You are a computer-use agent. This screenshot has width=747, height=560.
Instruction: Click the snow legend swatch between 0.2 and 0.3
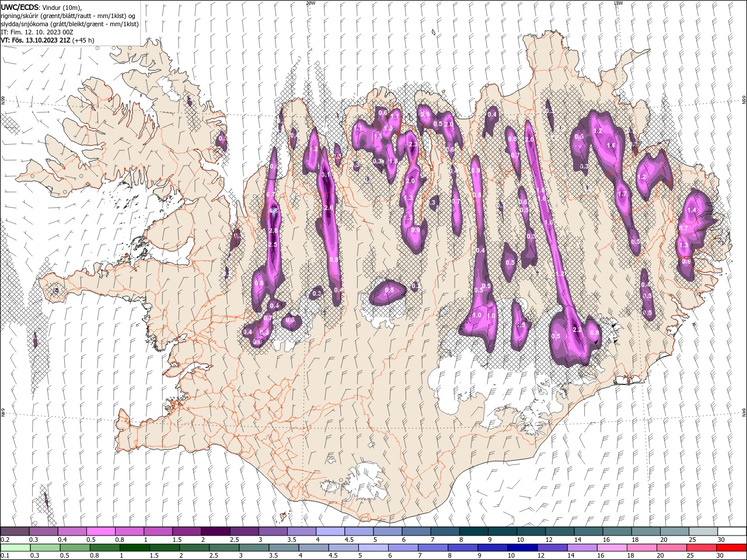(x=15, y=531)
